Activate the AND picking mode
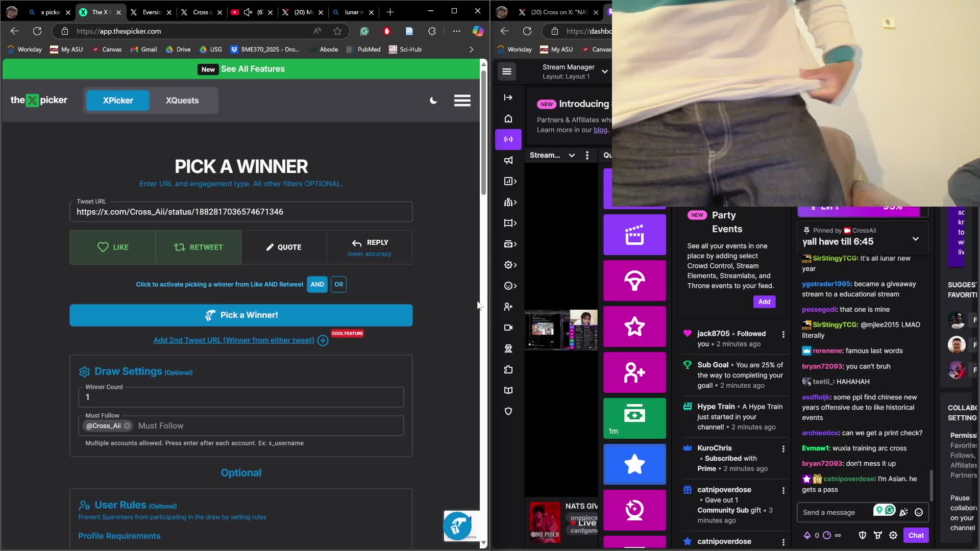The width and height of the screenshot is (980, 551). point(317,285)
